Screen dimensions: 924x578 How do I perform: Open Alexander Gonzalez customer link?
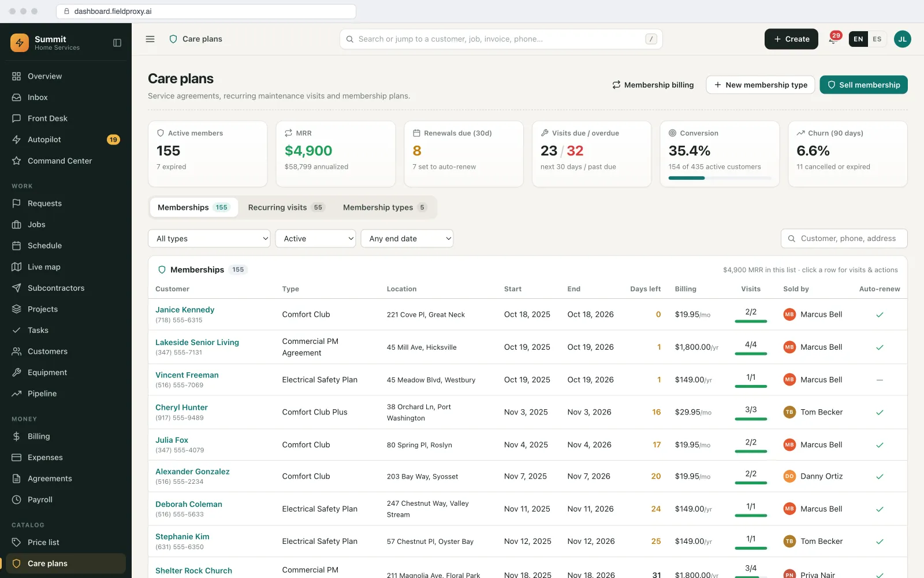[192, 472]
